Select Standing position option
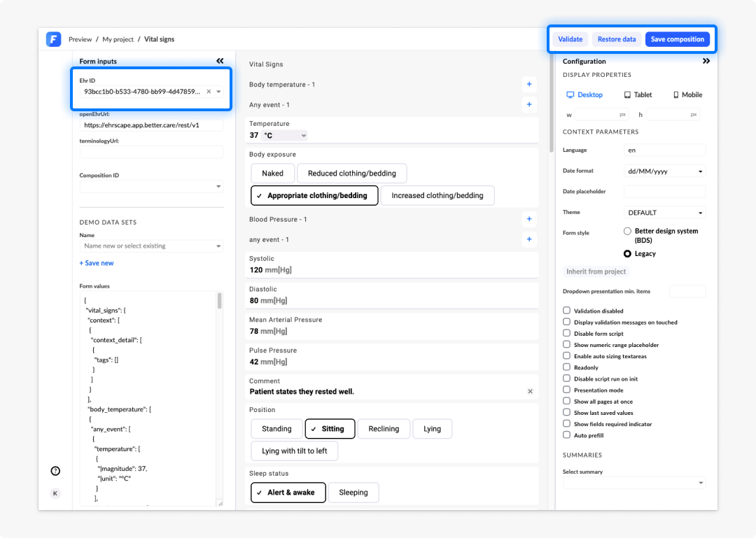756x538 pixels. tap(276, 429)
